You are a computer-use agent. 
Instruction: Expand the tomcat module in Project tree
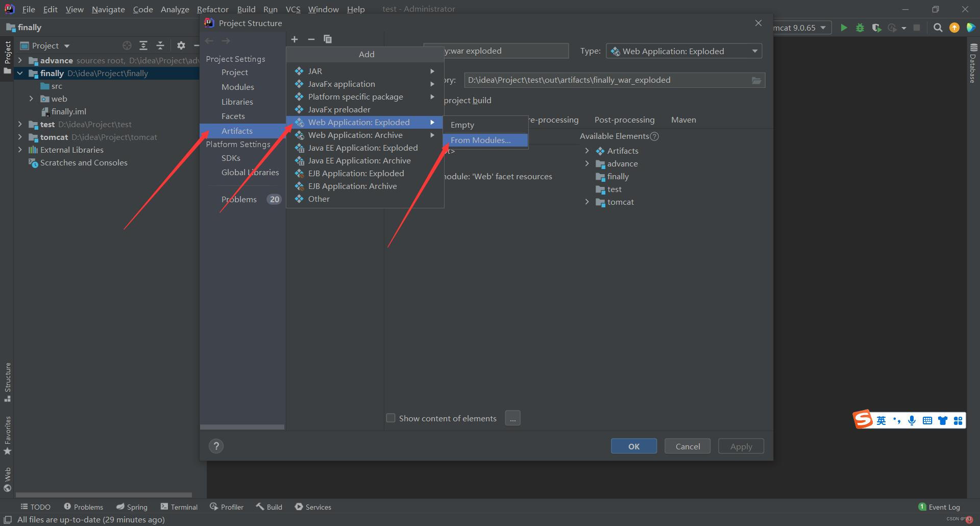pyautogui.click(x=20, y=137)
